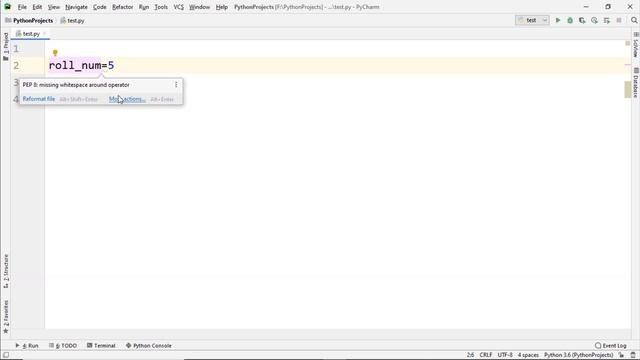This screenshot has height=360, width=640.
Task: Open the Tools menu
Action: (161, 7)
